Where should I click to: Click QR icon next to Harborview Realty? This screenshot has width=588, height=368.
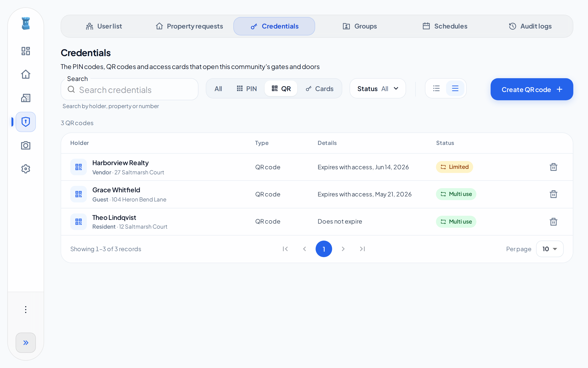[79, 167]
